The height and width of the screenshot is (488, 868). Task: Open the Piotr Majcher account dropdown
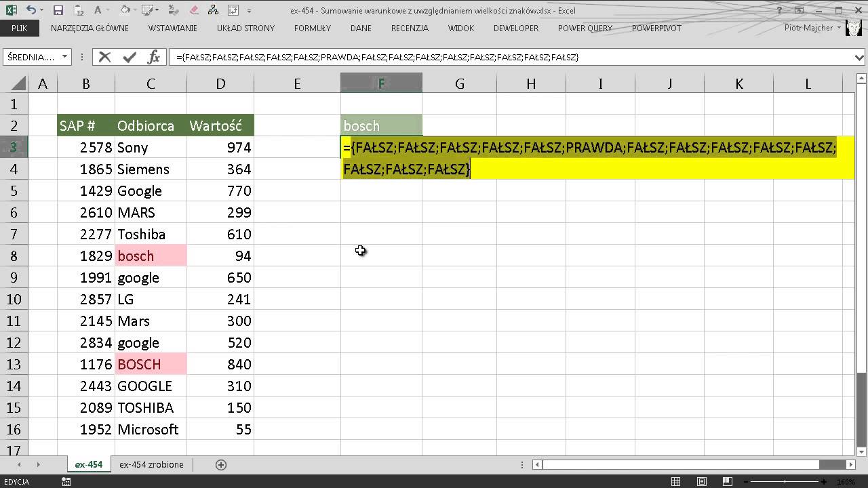point(839,28)
